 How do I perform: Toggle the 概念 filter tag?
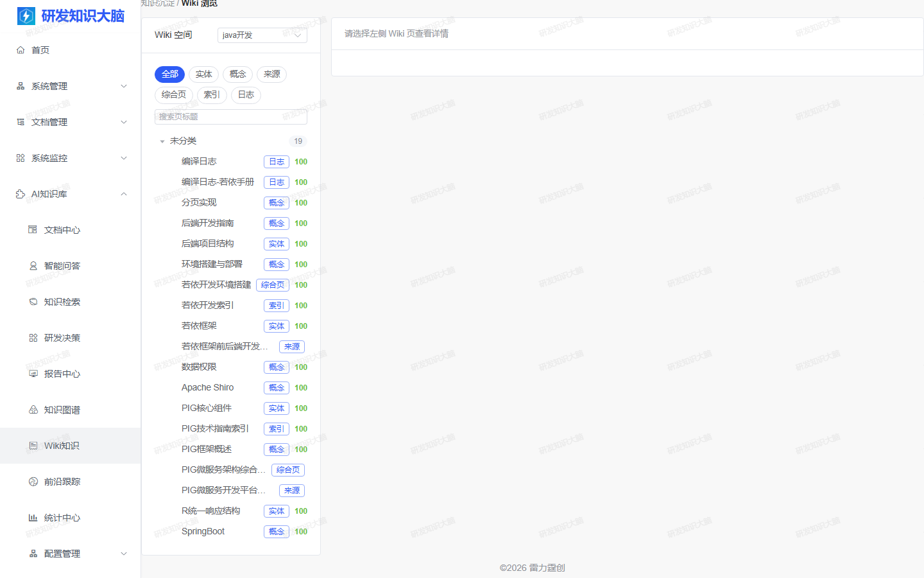pyautogui.click(x=237, y=74)
